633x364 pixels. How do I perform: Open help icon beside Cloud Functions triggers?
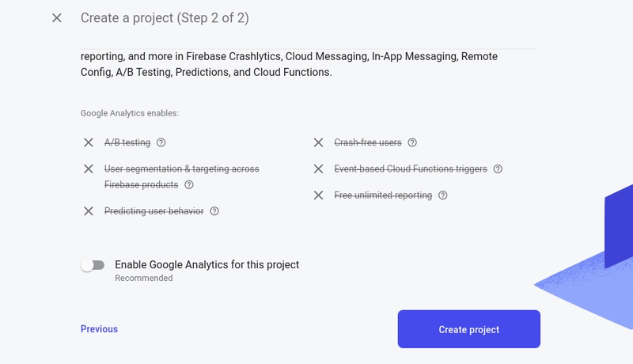498,169
